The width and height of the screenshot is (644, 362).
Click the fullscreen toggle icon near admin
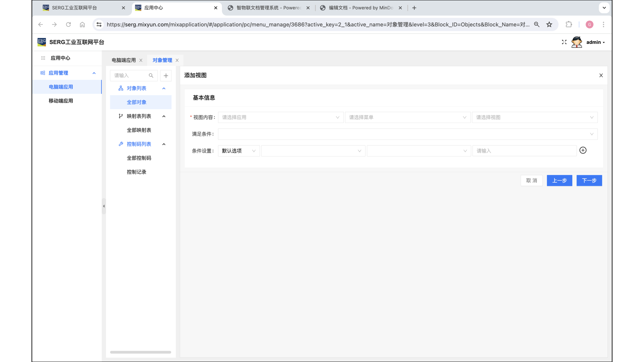pyautogui.click(x=564, y=42)
